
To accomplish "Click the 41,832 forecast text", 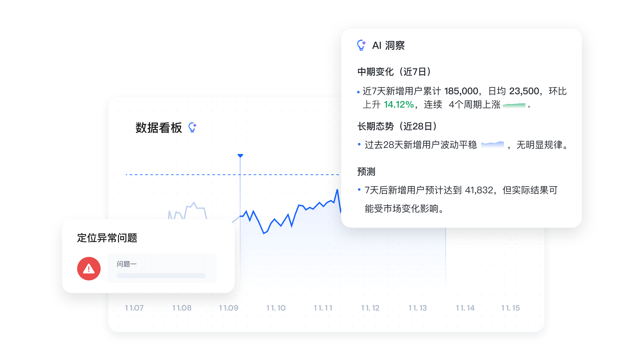I will (479, 190).
